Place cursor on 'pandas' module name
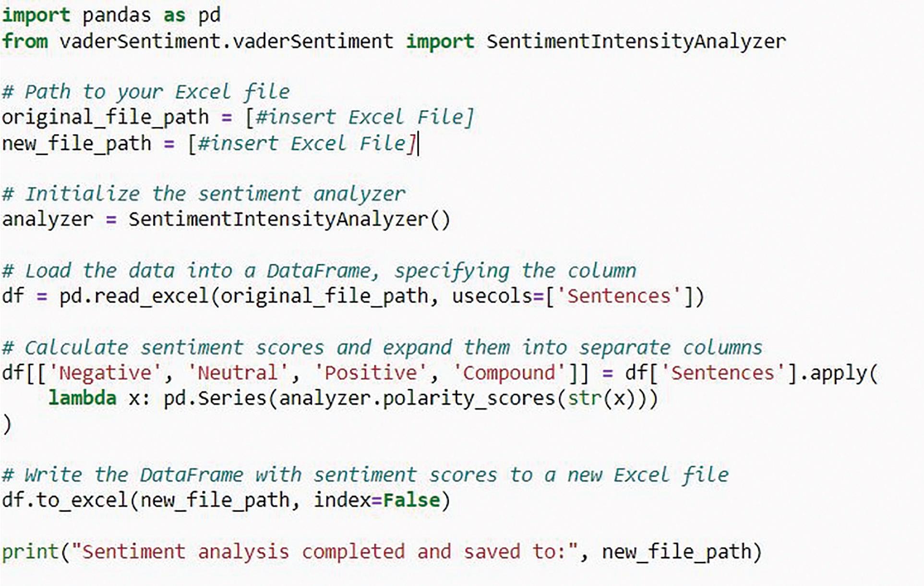 point(116,15)
